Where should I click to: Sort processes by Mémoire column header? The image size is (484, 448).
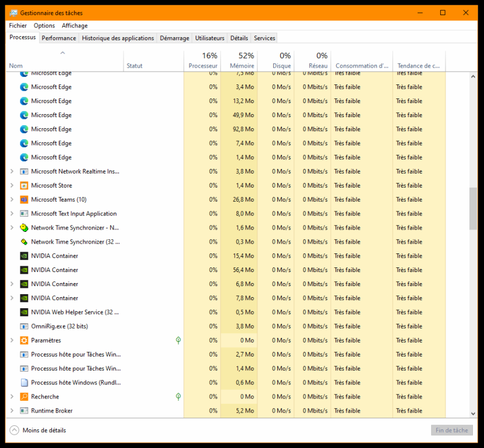[239, 61]
